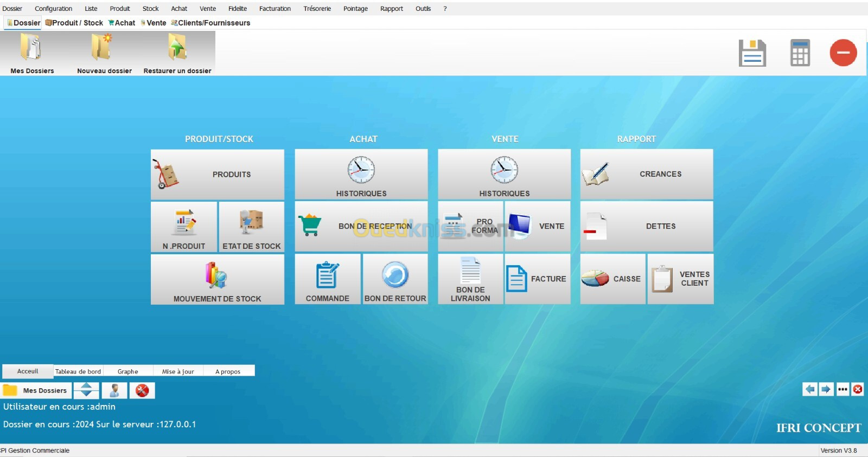This screenshot has width=868, height=457.
Task: Open the Achat menu in menu bar
Action: tap(179, 9)
